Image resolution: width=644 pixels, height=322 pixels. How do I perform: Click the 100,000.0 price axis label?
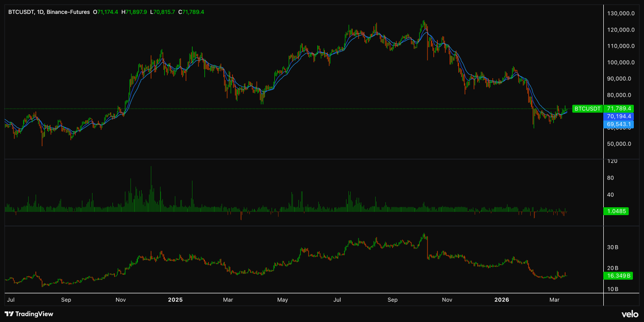tap(620, 63)
